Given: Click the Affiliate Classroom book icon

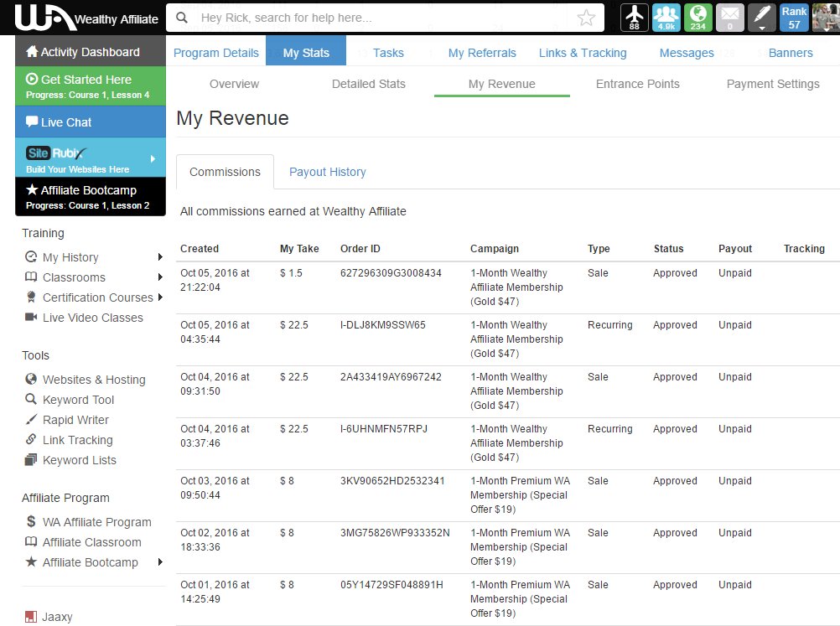Looking at the screenshot, I should (31, 541).
